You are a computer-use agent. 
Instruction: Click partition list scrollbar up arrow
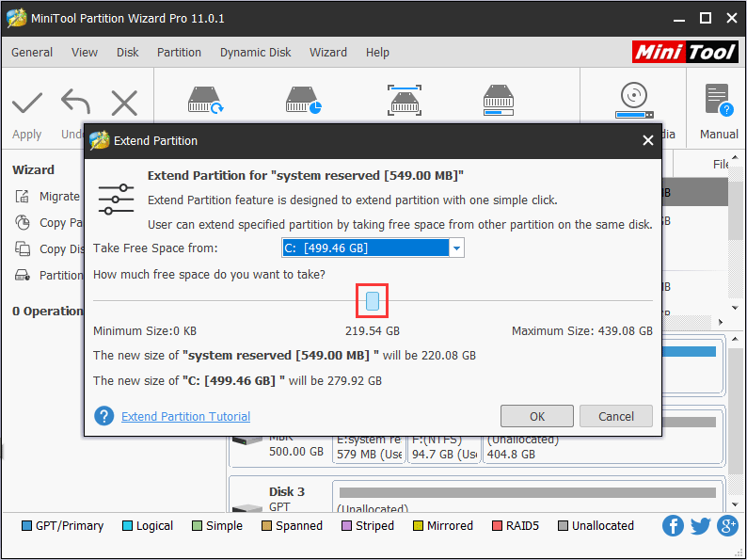735,157
